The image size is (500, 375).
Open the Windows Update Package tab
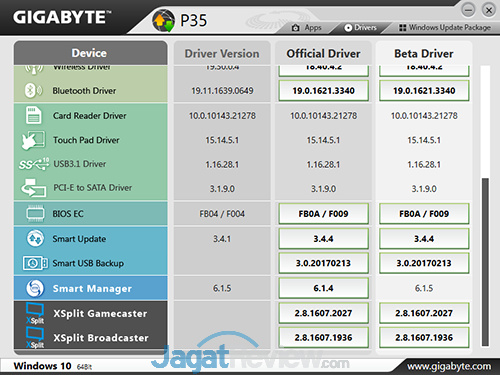445,28
